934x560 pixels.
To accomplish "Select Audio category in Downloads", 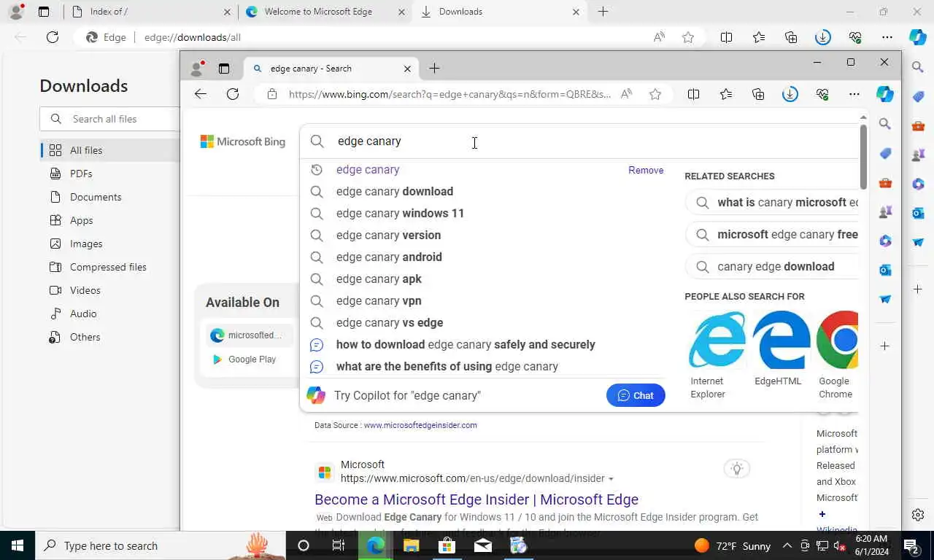I will [109, 314].
